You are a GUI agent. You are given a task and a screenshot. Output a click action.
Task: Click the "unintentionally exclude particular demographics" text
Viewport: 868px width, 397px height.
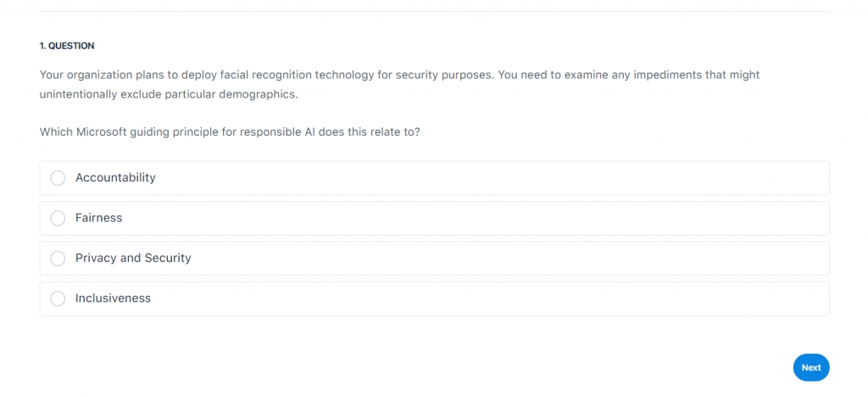click(169, 94)
